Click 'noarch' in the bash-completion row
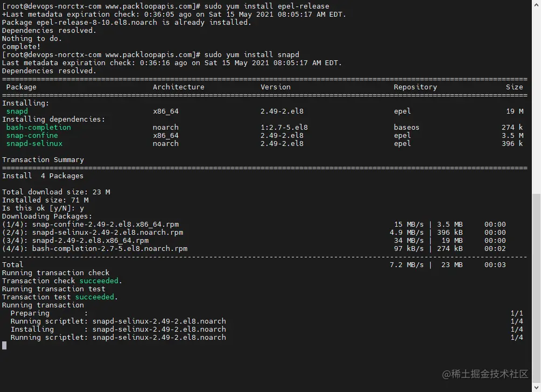 pyautogui.click(x=166, y=127)
